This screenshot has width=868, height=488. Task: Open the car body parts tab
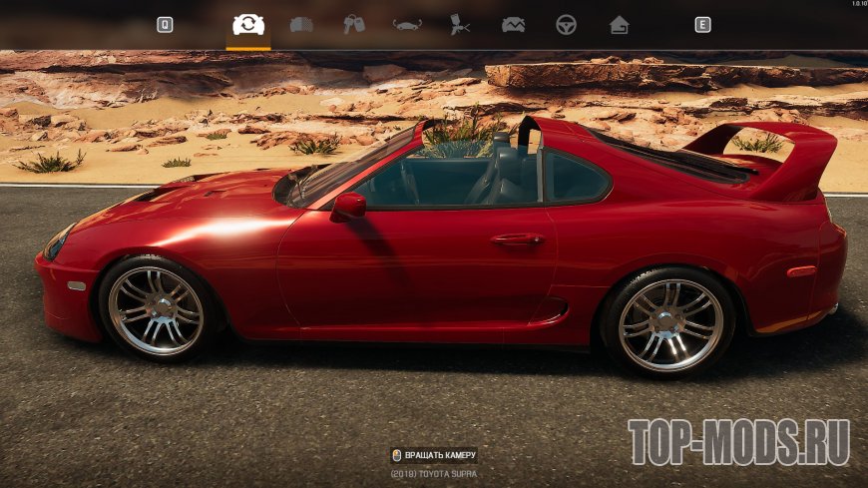(x=301, y=25)
